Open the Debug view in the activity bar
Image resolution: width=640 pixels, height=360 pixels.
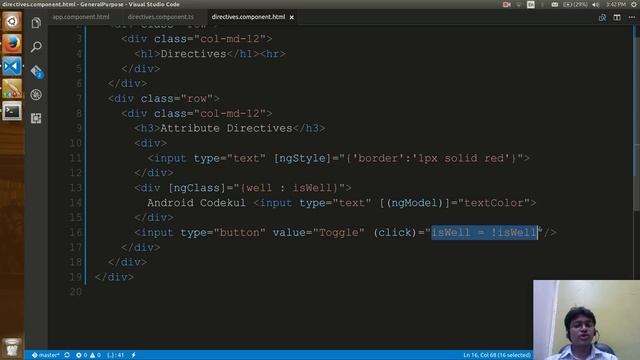36,95
